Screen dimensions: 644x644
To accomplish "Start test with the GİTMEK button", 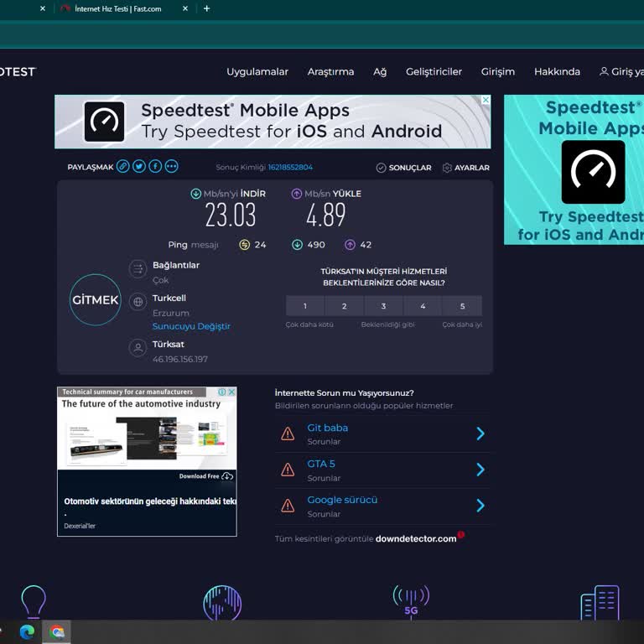I will (x=96, y=300).
